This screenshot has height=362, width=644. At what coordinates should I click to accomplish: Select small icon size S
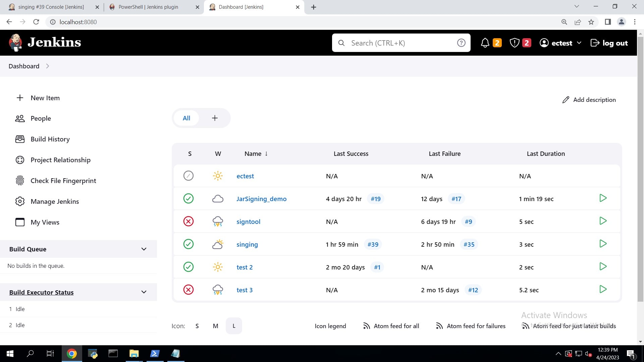pos(197,326)
